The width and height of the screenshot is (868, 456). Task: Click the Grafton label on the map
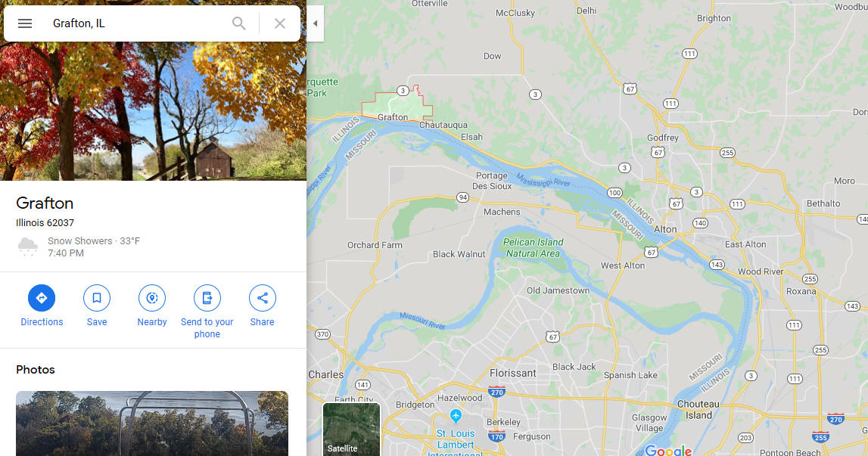click(x=393, y=117)
